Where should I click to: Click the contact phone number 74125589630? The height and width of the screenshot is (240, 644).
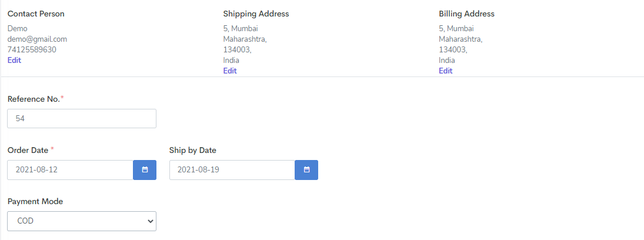coord(32,50)
